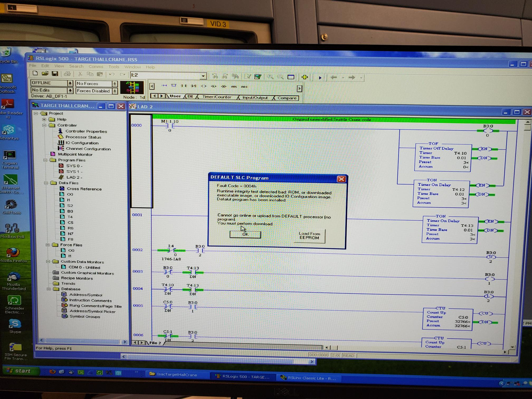Click the New file toolbar icon

[x=35, y=74]
